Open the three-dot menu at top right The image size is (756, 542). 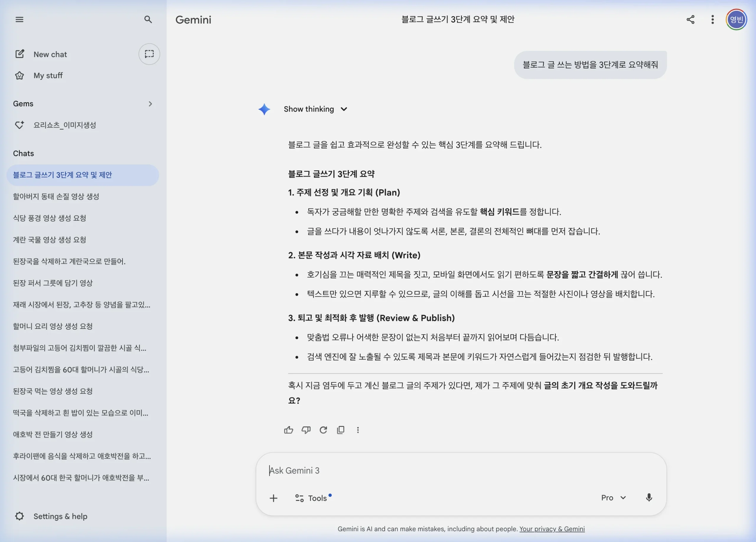point(712,19)
